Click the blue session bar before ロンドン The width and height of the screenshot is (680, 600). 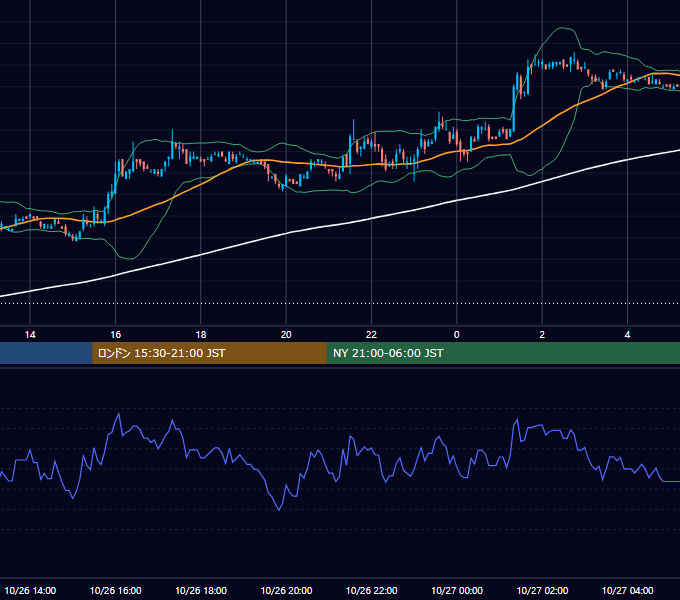pyautogui.click(x=46, y=353)
